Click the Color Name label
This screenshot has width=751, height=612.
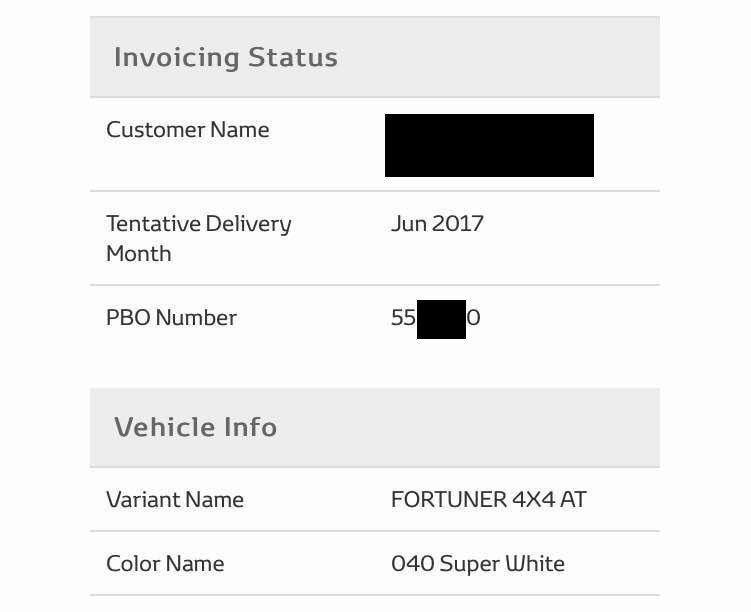tap(165, 564)
